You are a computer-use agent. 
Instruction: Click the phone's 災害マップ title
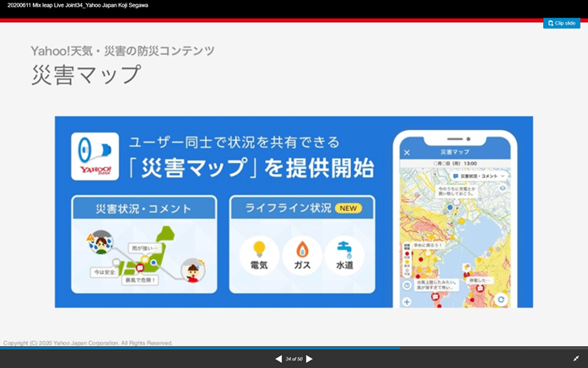click(455, 152)
